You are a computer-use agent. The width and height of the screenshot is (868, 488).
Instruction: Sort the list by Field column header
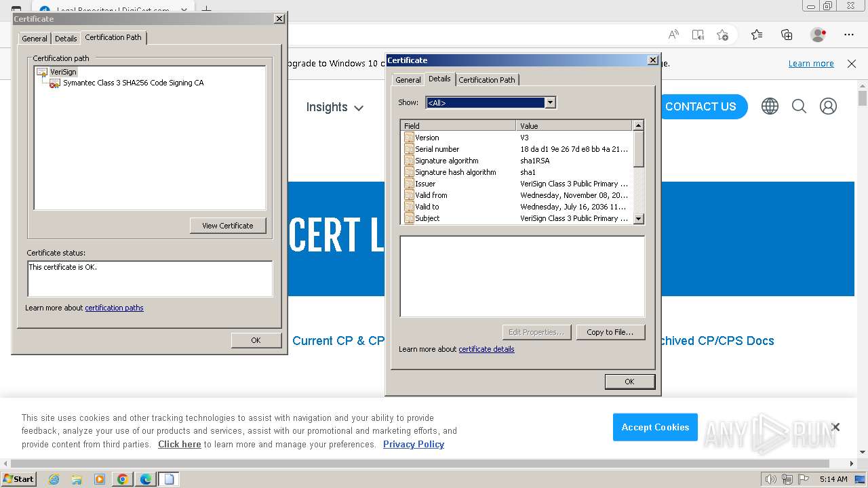[x=458, y=126]
